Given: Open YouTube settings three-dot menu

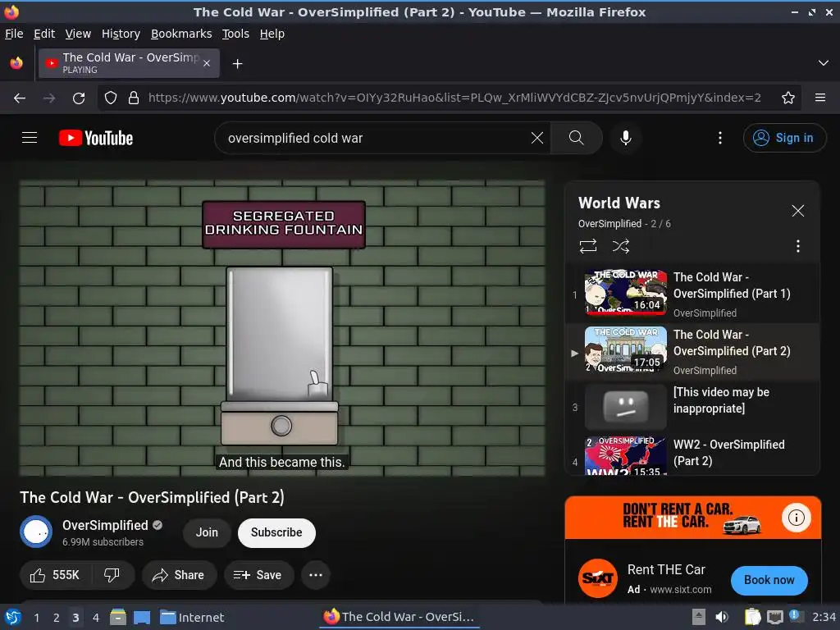Looking at the screenshot, I should (719, 138).
